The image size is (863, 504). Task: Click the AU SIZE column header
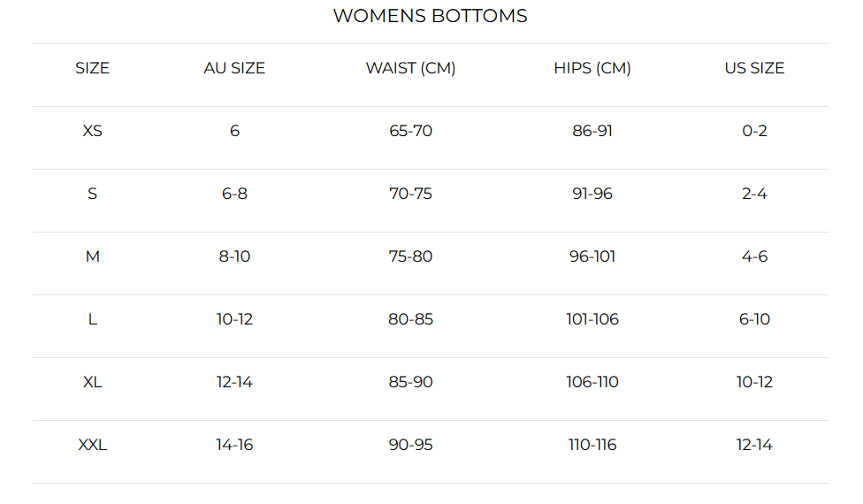[x=234, y=68]
